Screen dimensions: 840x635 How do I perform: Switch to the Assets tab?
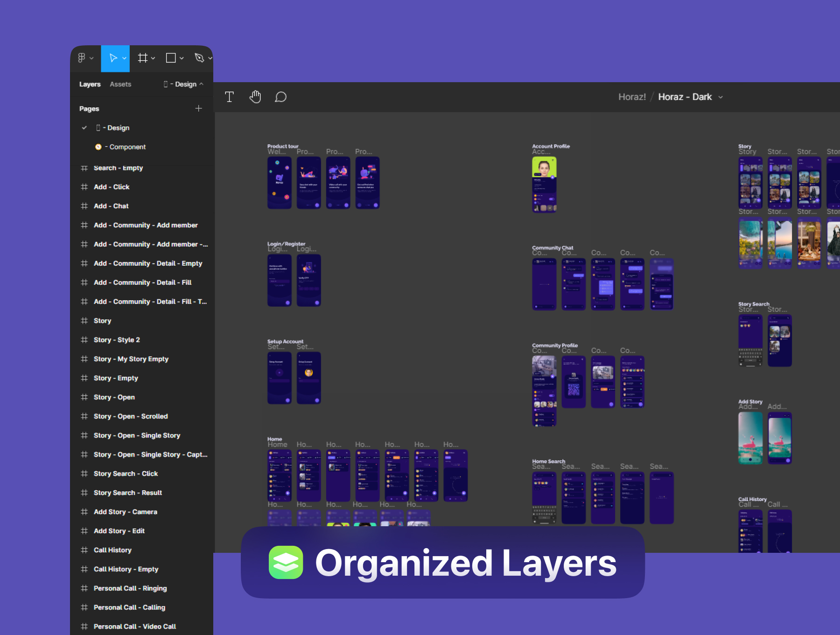pyautogui.click(x=120, y=84)
